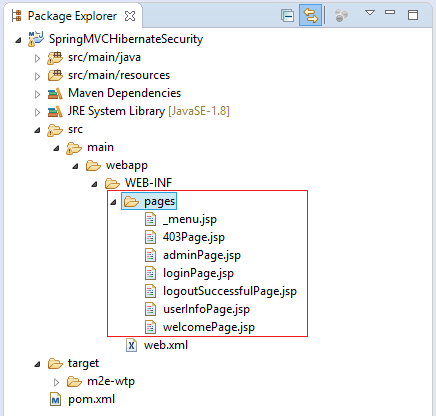
Task: Collapse the pages folder arrow
Action: (x=113, y=202)
